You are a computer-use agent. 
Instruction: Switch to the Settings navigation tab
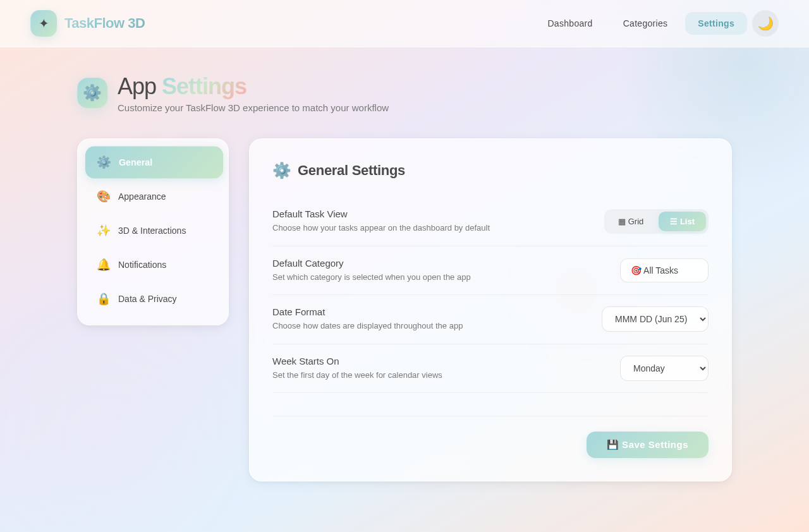715,23
